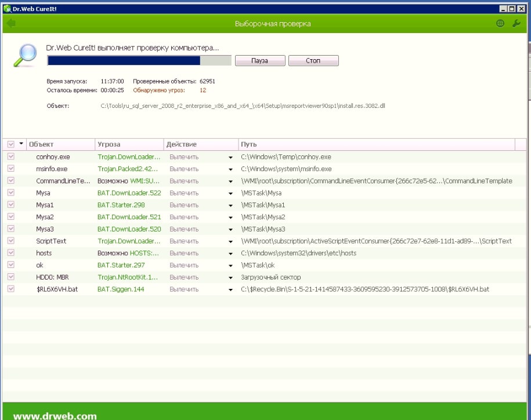The image size is (531, 420).
Task: Open action dropdown for $RL6X6VH.bat row
Action: (x=230, y=289)
